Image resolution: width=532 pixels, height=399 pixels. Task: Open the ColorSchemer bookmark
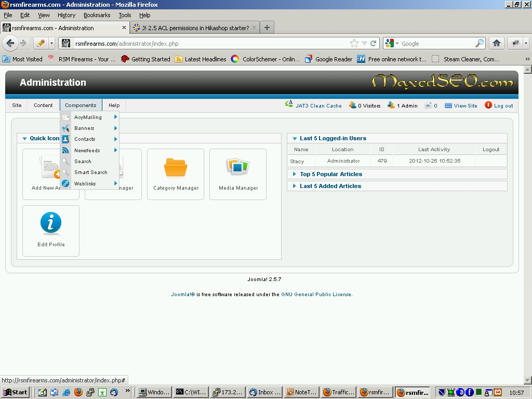coord(265,59)
